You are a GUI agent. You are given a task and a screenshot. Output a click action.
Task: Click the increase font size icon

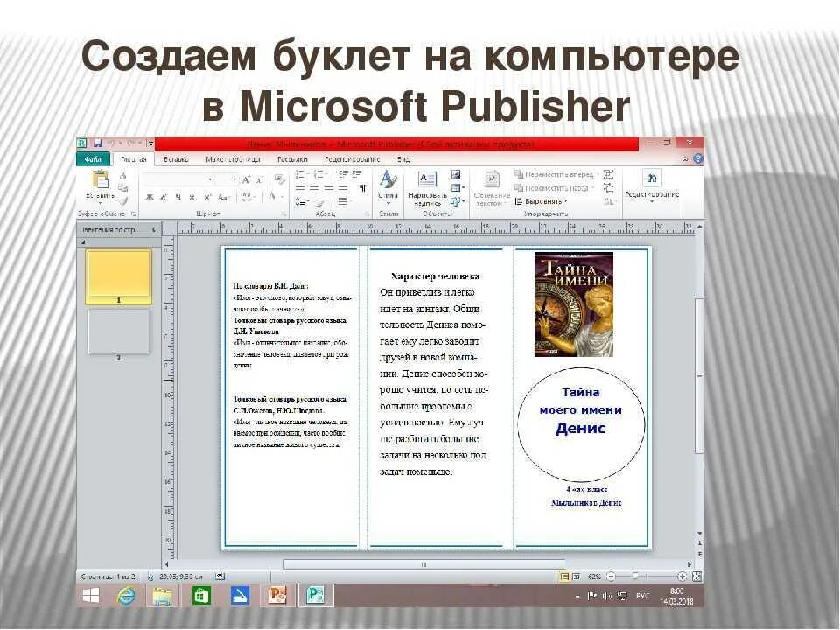point(246,179)
